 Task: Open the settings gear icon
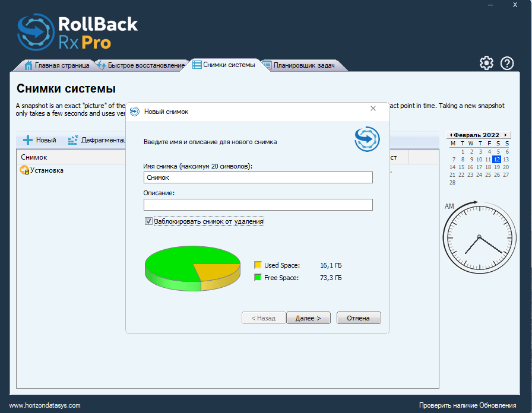coord(486,63)
